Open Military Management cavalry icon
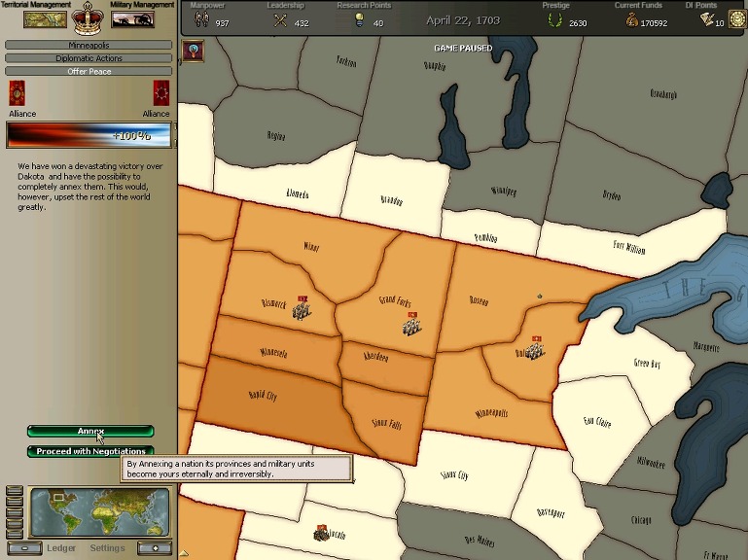Viewport: 748px width, 560px height. click(132, 20)
